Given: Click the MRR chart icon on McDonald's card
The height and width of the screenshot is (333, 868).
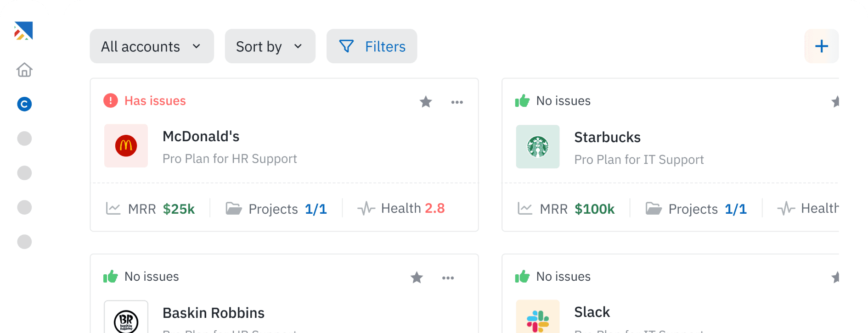Looking at the screenshot, I should tap(113, 209).
